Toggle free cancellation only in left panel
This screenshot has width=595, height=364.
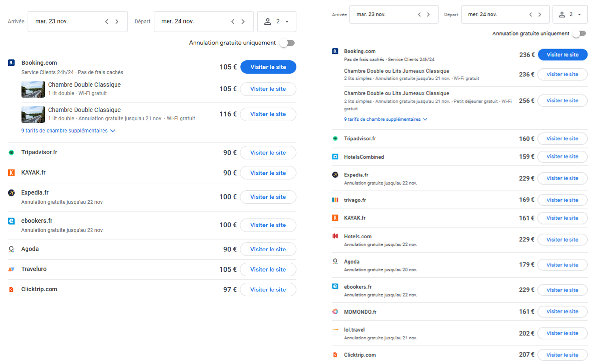pyautogui.click(x=287, y=43)
